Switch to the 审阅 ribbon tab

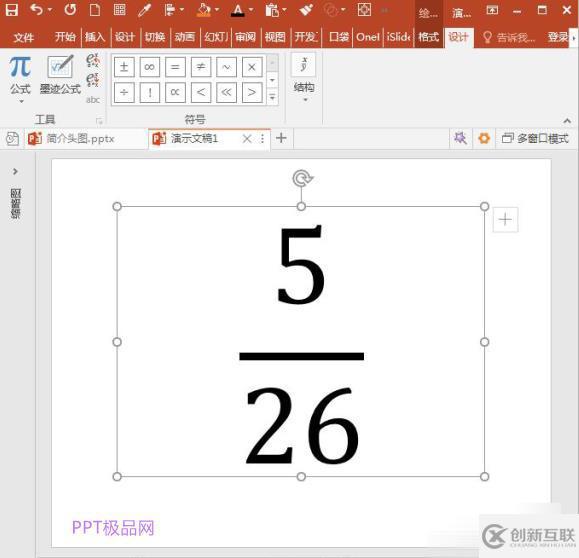245,37
